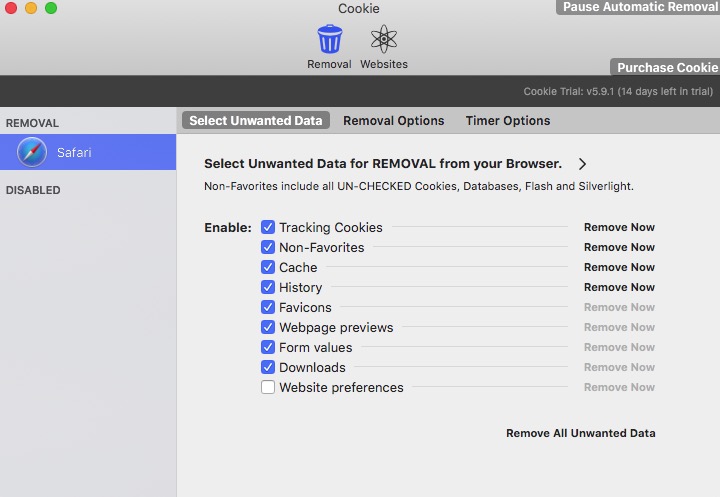Click the Cookie Trial v5.9.1 status text
720x497 pixels.
pos(618,91)
